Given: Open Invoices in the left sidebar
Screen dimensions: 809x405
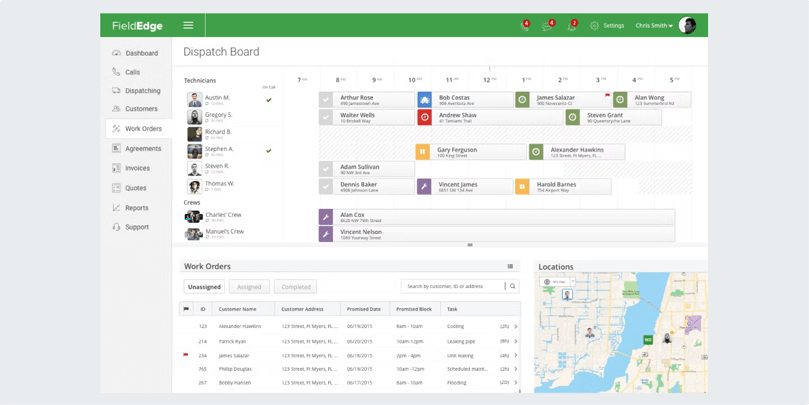Looking at the screenshot, I should 137,168.
